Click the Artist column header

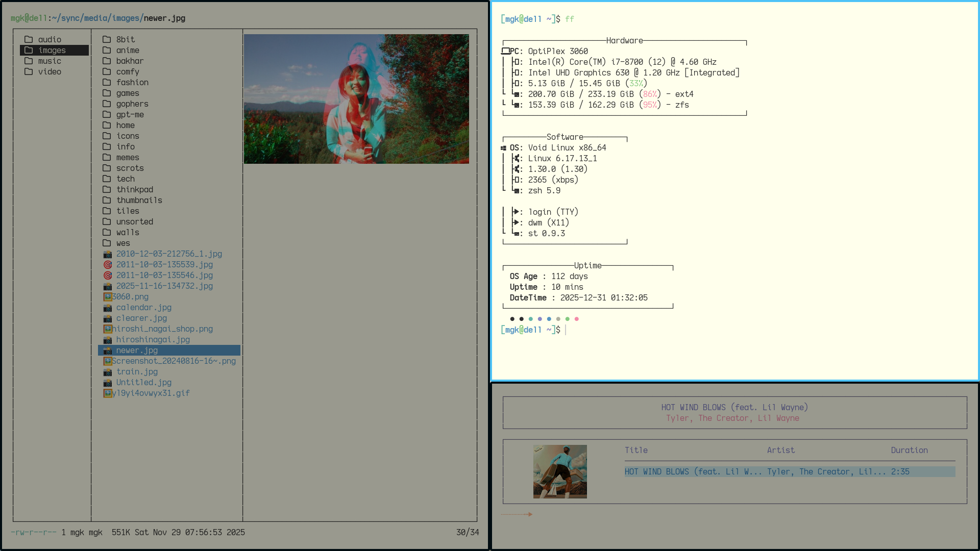pyautogui.click(x=780, y=450)
